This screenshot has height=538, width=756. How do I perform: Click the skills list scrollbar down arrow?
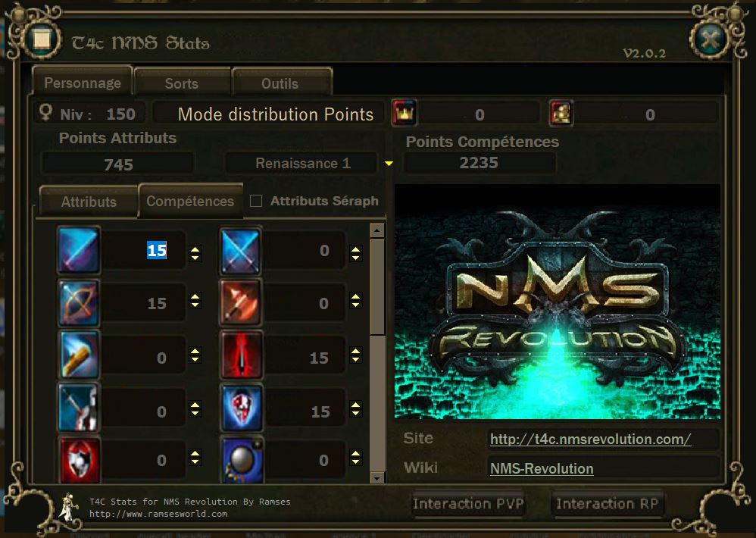click(377, 477)
